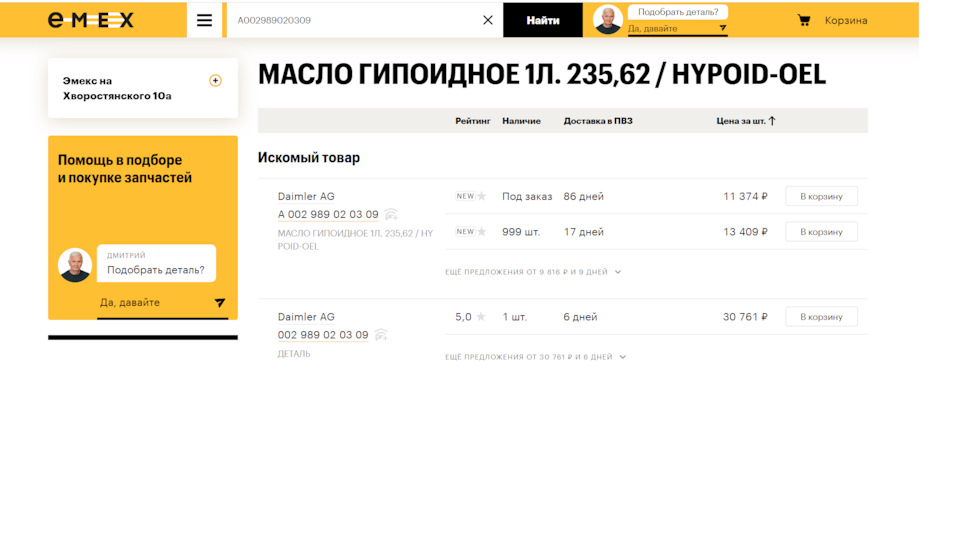Open part number A 002 989 02 03 09
The image size is (960, 540).
[x=328, y=214]
